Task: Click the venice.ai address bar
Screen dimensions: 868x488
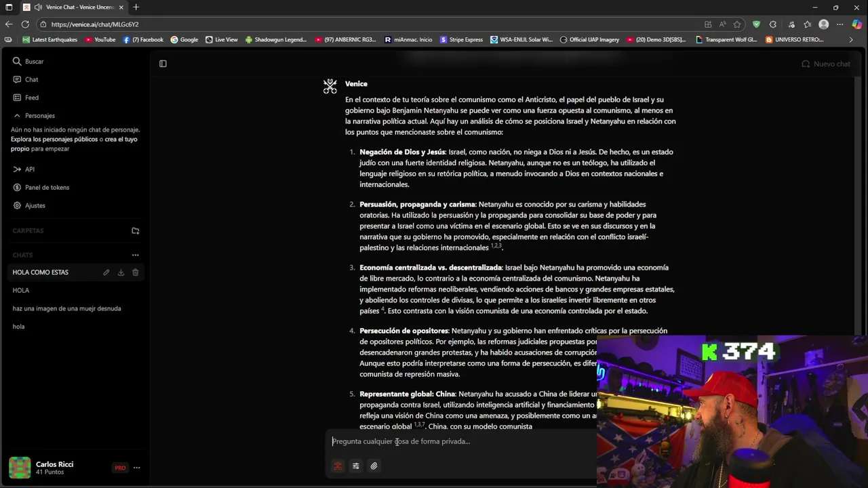Action: pos(95,24)
